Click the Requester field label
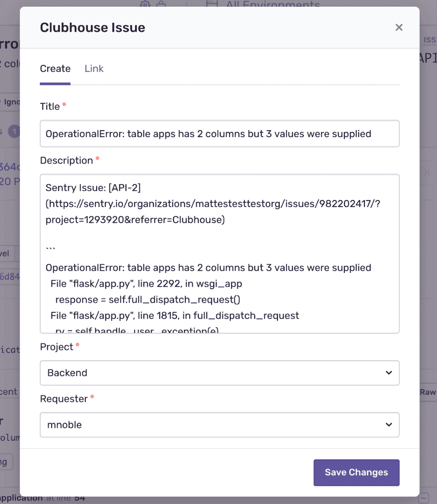Image resolution: width=437 pixels, height=504 pixels. coord(64,399)
